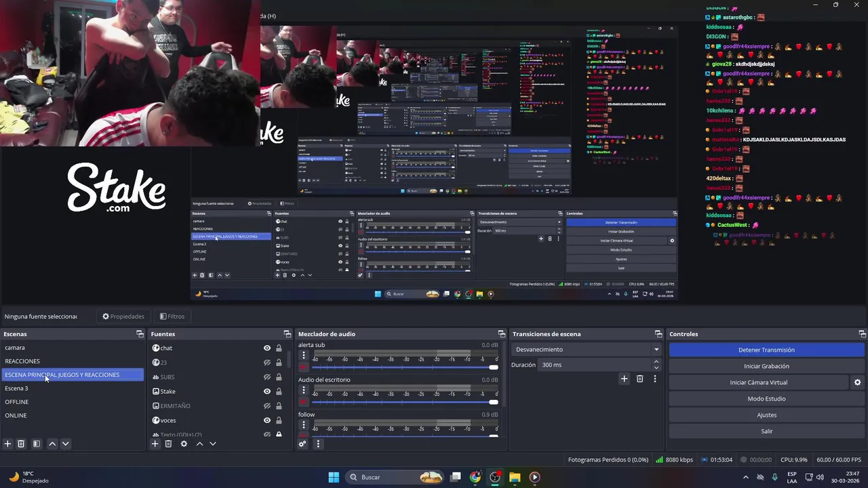Undock the Fuentes panel

coord(287,334)
